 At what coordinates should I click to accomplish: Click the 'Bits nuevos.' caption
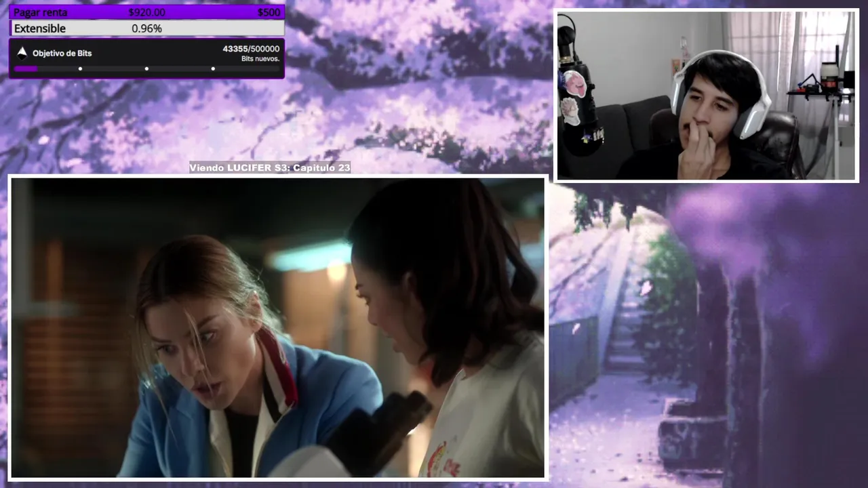(260, 59)
